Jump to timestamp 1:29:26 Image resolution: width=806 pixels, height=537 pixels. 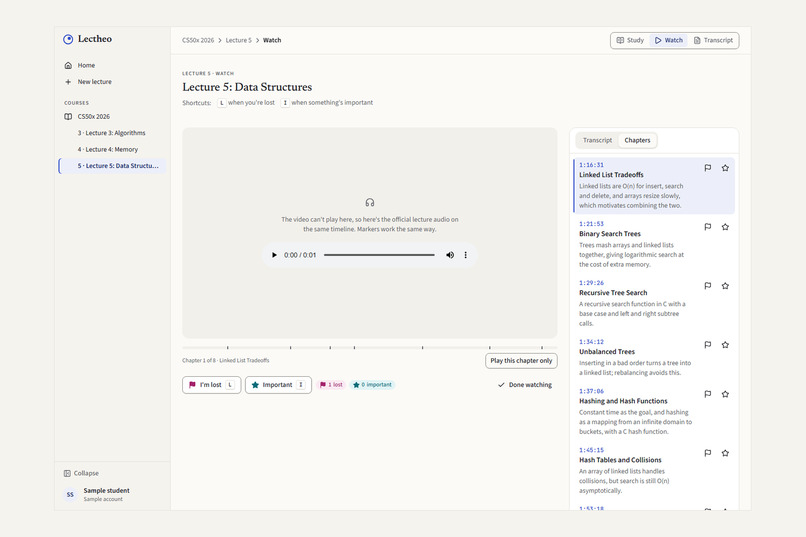(591, 283)
